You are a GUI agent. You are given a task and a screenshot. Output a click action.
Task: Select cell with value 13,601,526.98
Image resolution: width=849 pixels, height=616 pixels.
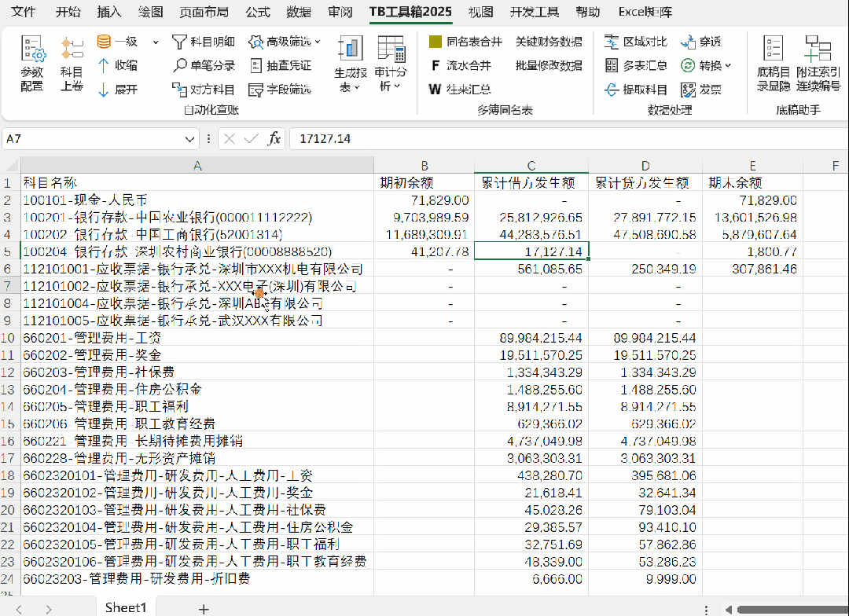752,217
